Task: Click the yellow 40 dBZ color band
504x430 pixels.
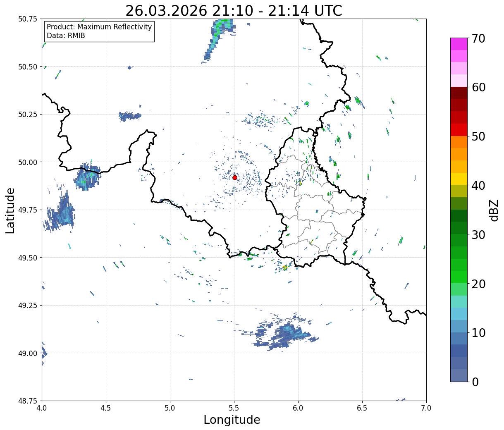Action: click(459, 179)
